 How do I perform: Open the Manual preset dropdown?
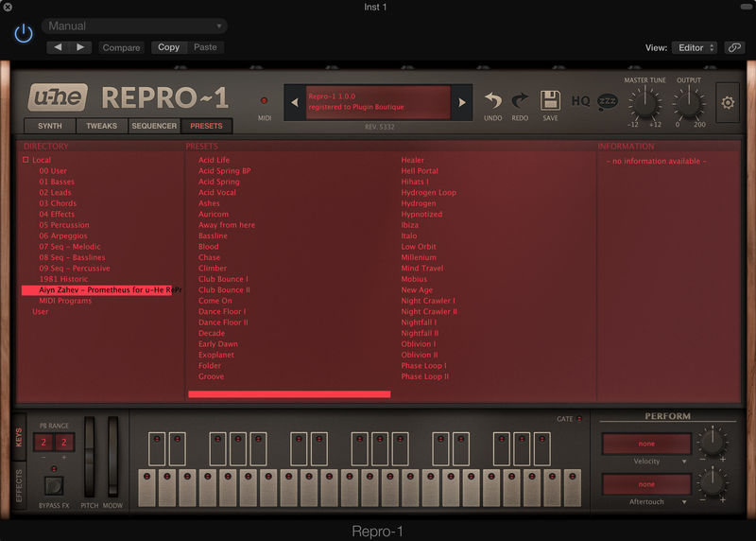[x=133, y=26]
